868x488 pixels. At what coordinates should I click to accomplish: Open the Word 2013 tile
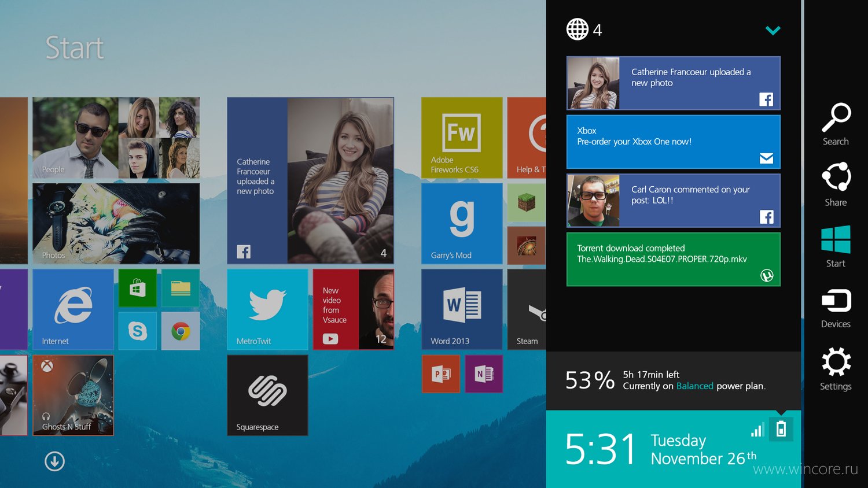point(462,309)
